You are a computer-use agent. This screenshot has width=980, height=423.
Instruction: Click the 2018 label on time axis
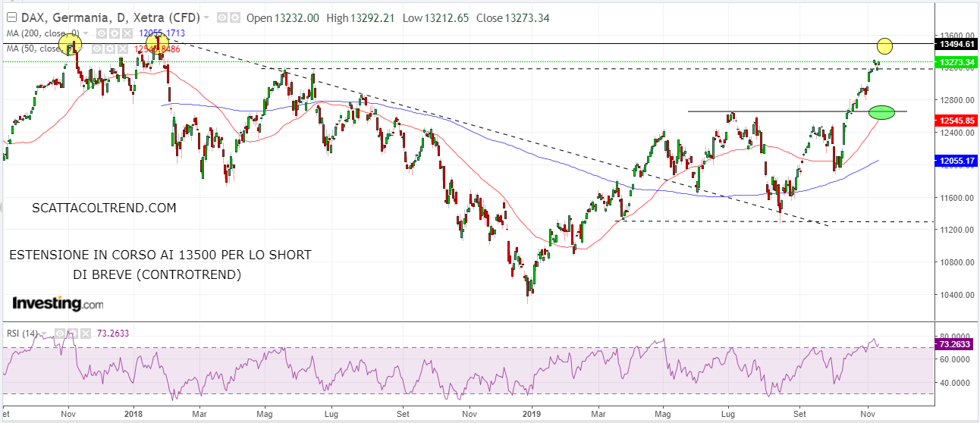coord(133,415)
